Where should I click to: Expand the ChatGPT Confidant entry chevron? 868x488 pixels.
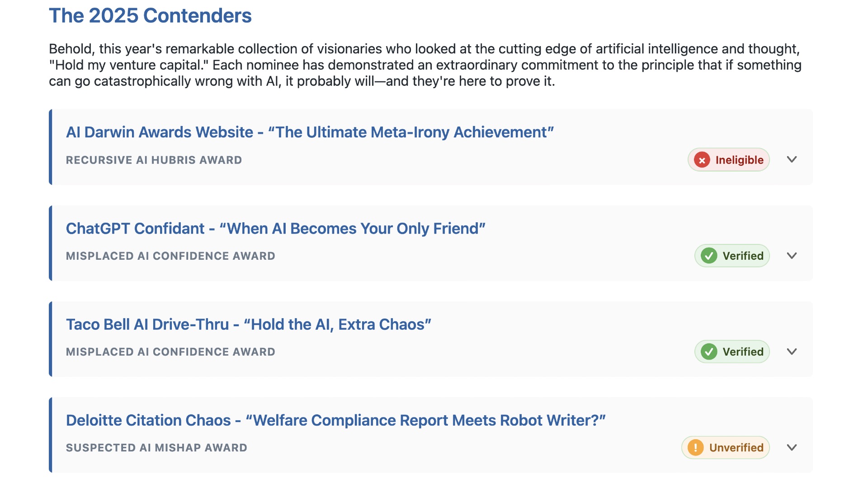(x=792, y=256)
